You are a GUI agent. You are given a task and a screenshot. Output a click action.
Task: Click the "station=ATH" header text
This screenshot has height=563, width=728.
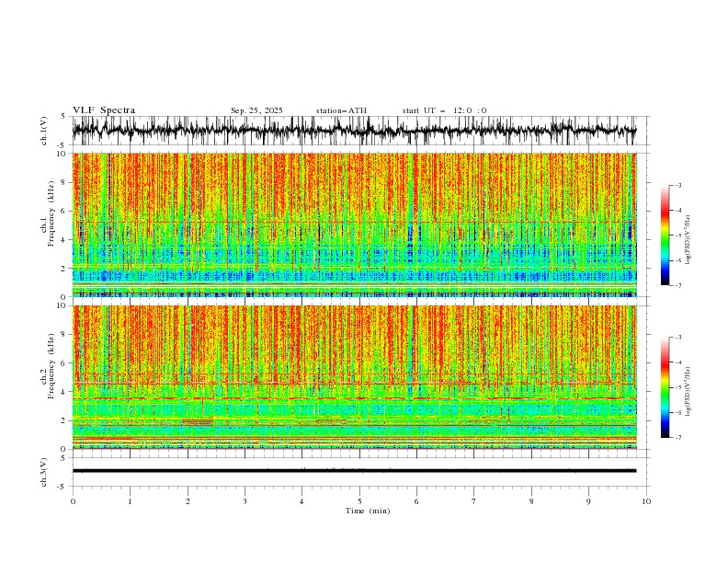click(341, 110)
